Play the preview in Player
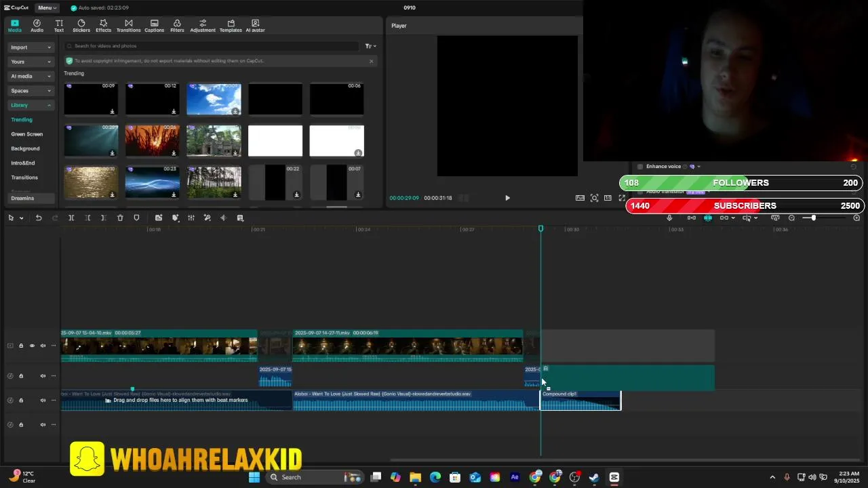This screenshot has width=868, height=488. tap(507, 198)
